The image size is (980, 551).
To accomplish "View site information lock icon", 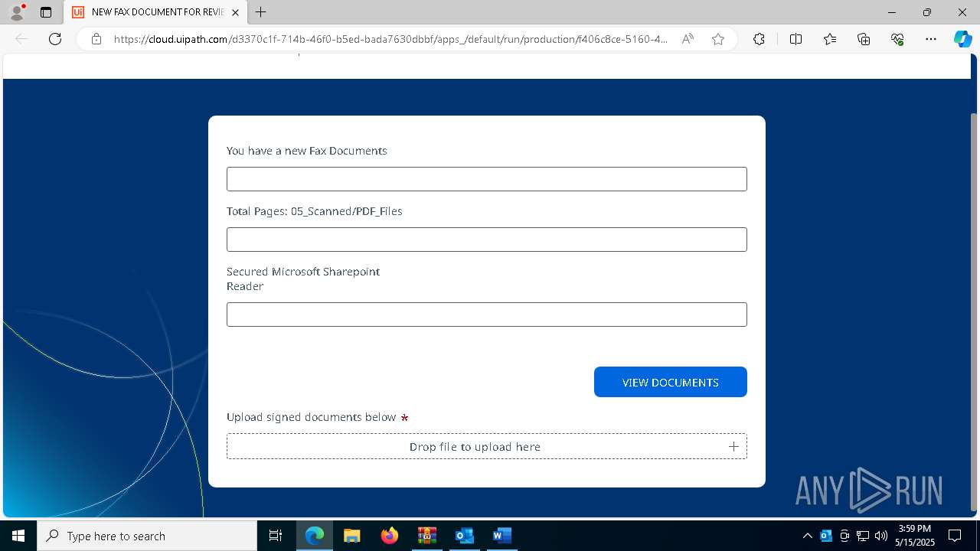I will click(96, 39).
